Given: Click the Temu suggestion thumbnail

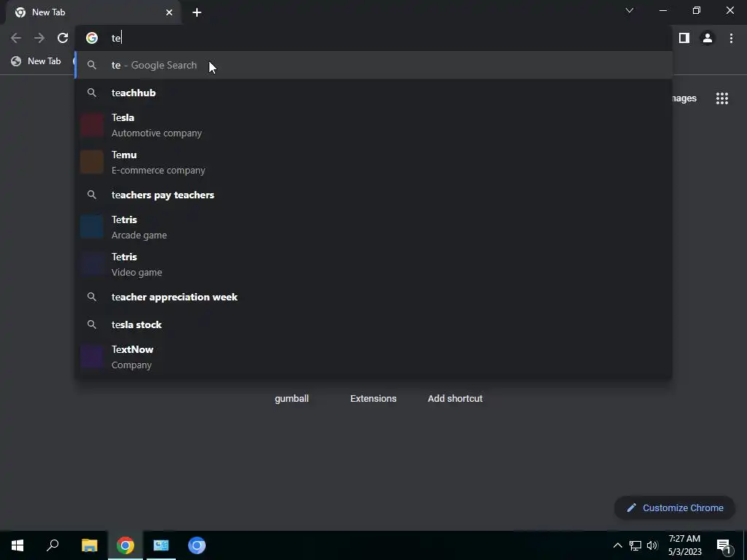Looking at the screenshot, I should [92, 163].
